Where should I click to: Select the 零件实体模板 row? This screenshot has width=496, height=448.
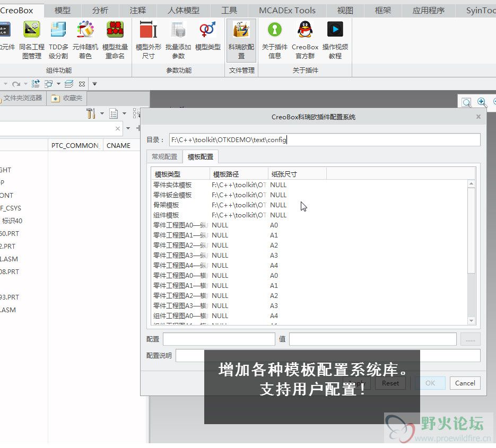click(310, 185)
